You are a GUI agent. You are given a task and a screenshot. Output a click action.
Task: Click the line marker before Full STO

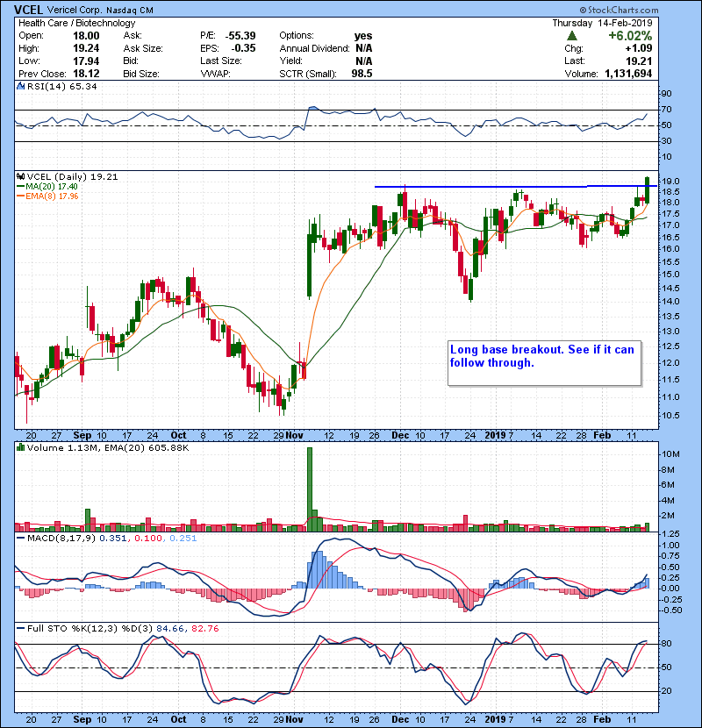tap(20, 629)
